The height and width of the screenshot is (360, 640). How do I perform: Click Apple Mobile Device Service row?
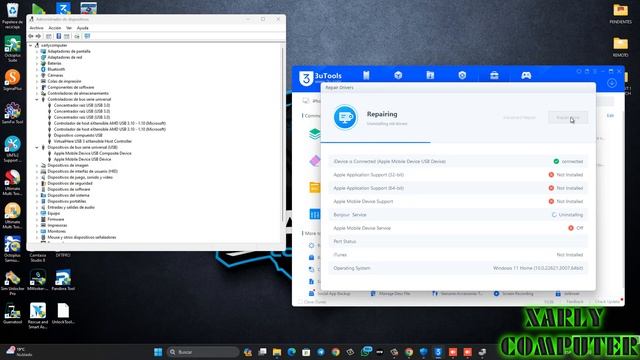(458, 228)
